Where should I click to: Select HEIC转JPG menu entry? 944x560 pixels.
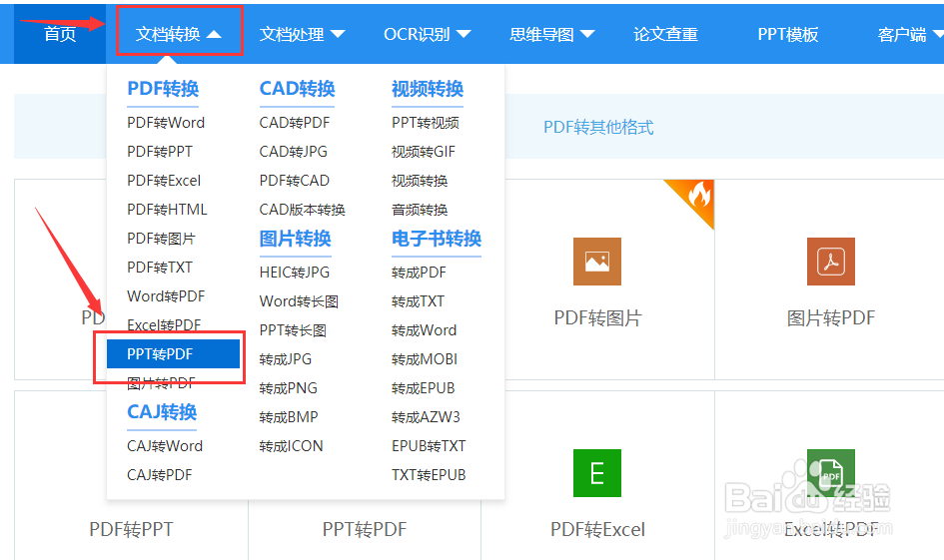tap(295, 273)
